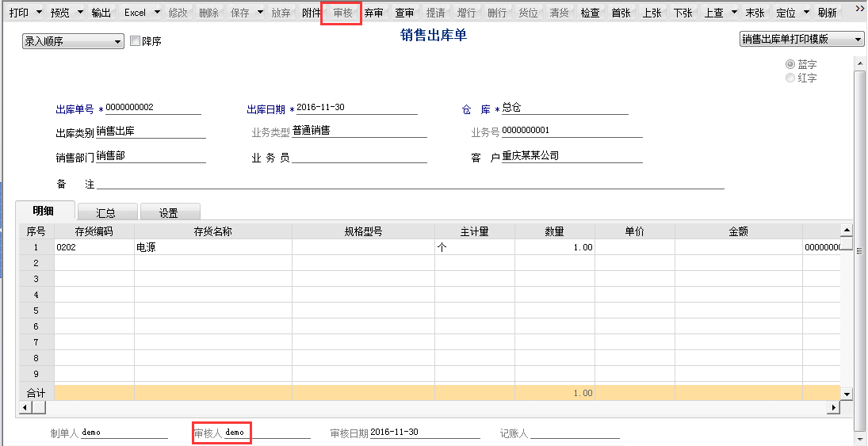Image resolution: width=868 pixels, height=446 pixels.
Task: Open the 销售出库单打印模版 dropdown
Action: [x=801, y=39]
